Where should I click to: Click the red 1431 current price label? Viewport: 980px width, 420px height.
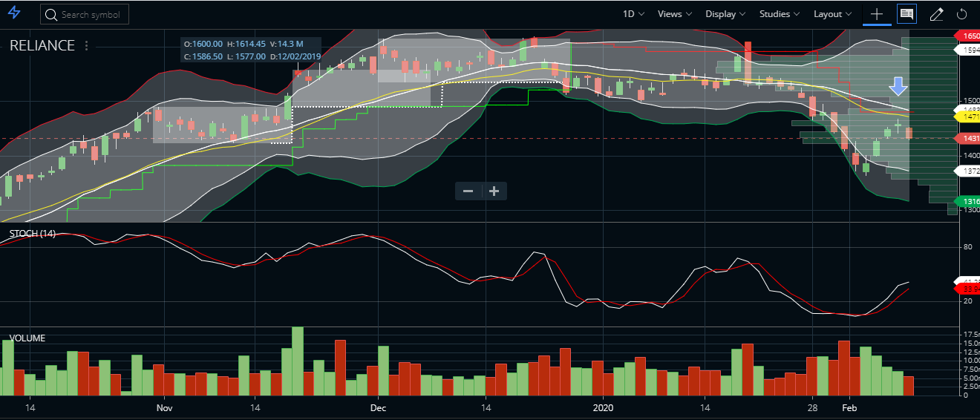(x=967, y=138)
